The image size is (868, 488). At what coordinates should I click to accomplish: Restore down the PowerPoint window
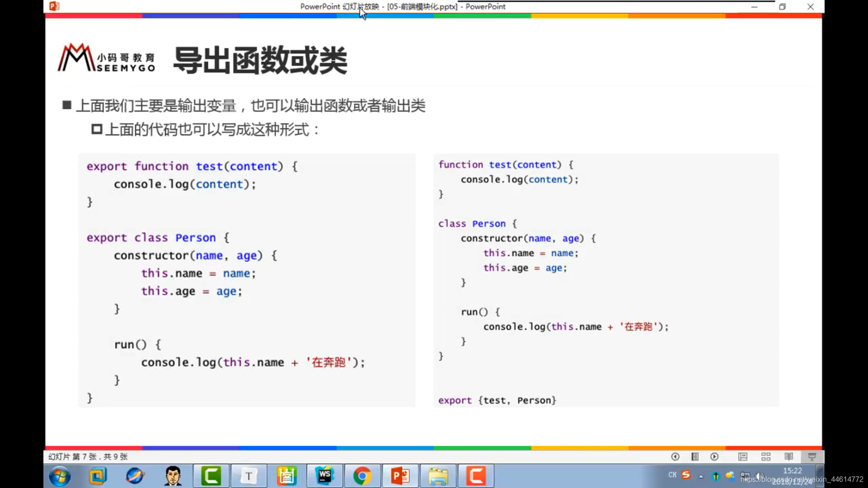(782, 7)
